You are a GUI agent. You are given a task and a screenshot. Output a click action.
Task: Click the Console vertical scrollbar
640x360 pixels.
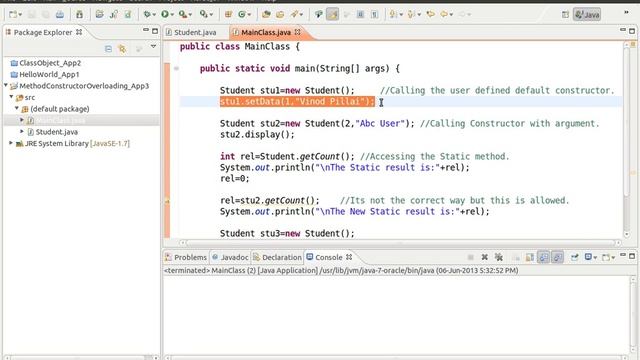pyautogui.click(x=633, y=314)
